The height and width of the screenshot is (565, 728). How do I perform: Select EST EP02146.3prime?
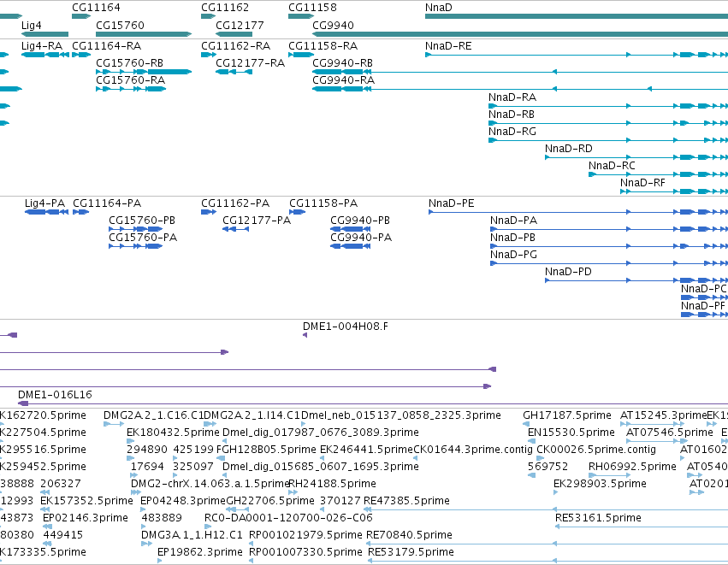(x=47, y=527)
